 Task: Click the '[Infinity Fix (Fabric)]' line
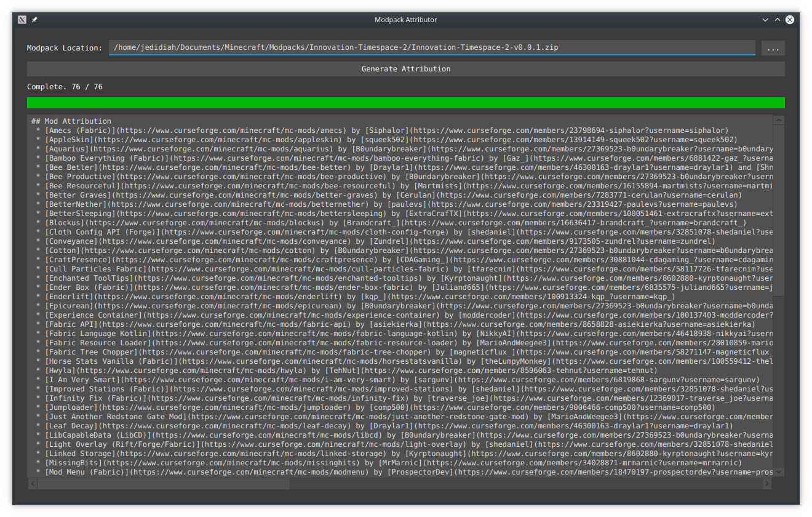(x=404, y=398)
